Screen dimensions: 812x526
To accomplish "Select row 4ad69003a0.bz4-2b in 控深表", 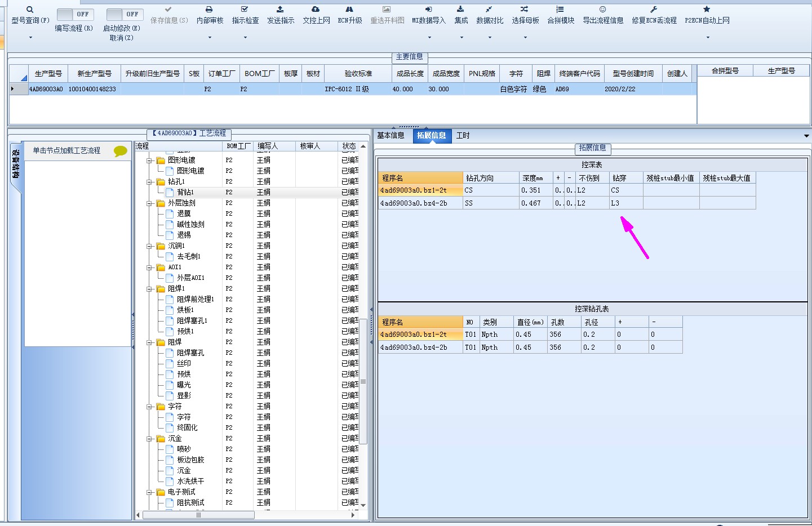I will pos(567,203).
